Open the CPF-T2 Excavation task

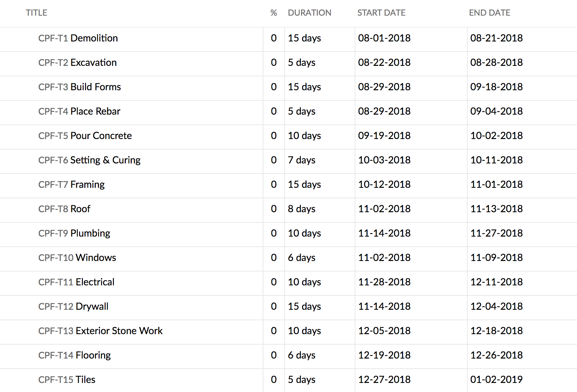(x=77, y=63)
